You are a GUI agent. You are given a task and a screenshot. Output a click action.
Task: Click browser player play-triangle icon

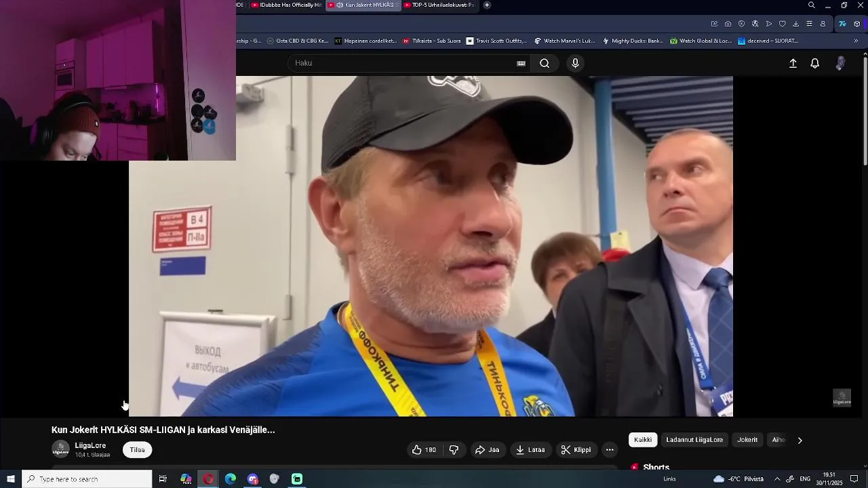coord(768,24)
